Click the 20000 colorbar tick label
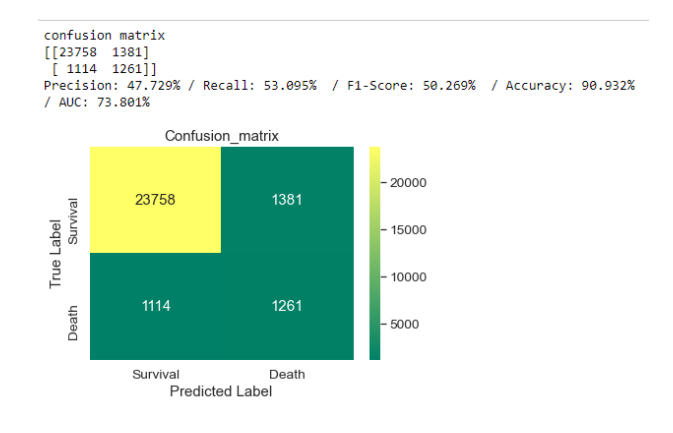673x433 pixels. 408,183
